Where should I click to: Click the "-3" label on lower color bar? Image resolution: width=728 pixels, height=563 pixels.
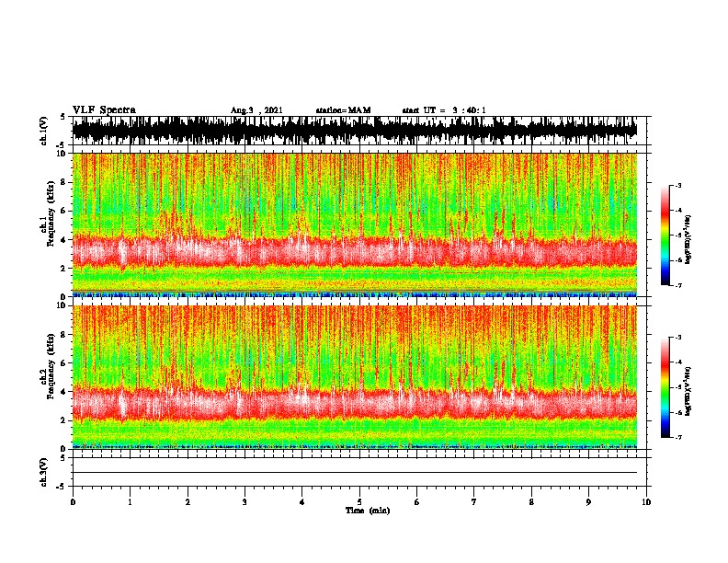pos(677,338)
